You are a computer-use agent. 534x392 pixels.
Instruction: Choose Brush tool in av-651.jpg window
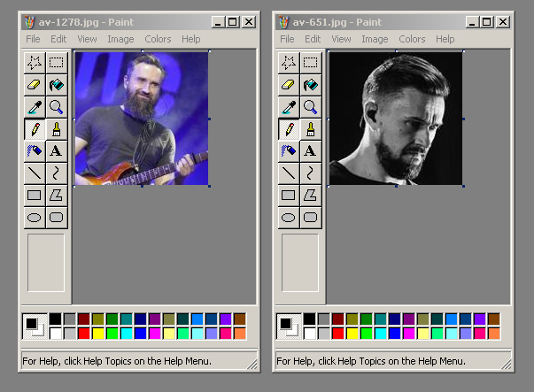pos(311,129)
